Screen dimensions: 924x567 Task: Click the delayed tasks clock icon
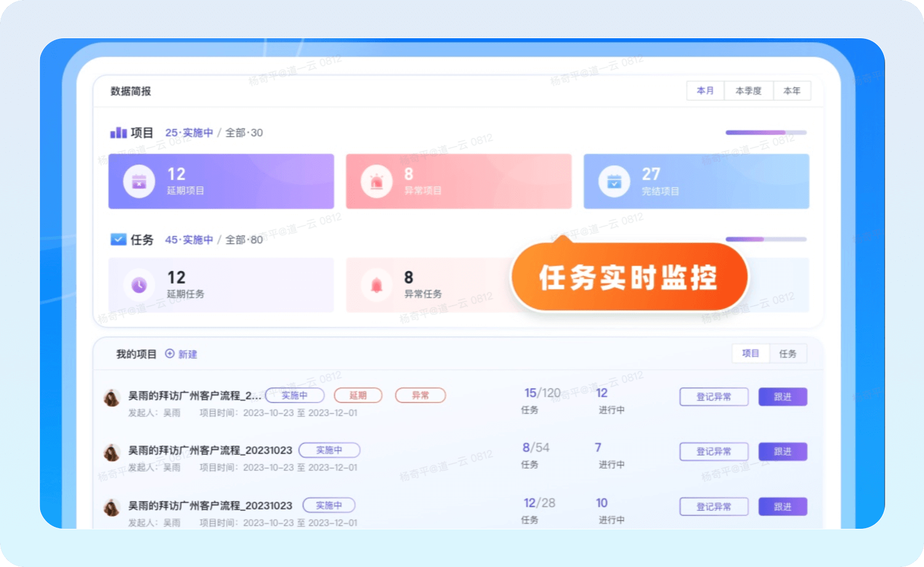[x=139, y=285]
